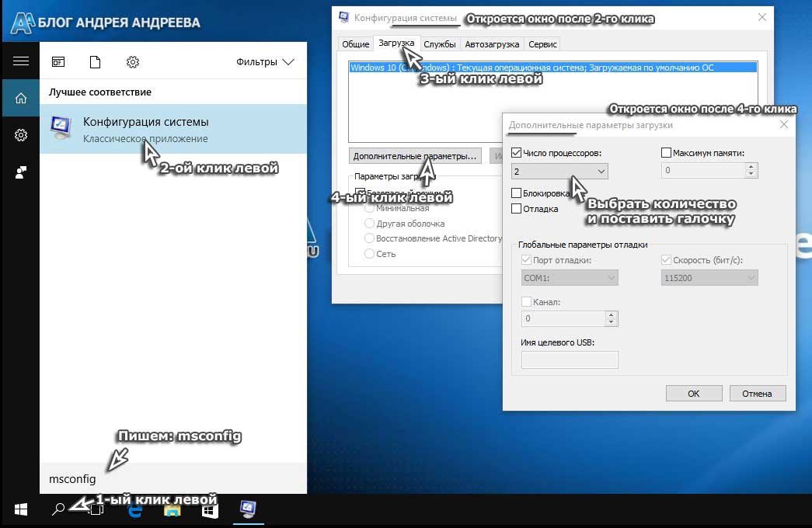Filter search results by documents icon
812x528 pixels.
click(x=95, y=62)
